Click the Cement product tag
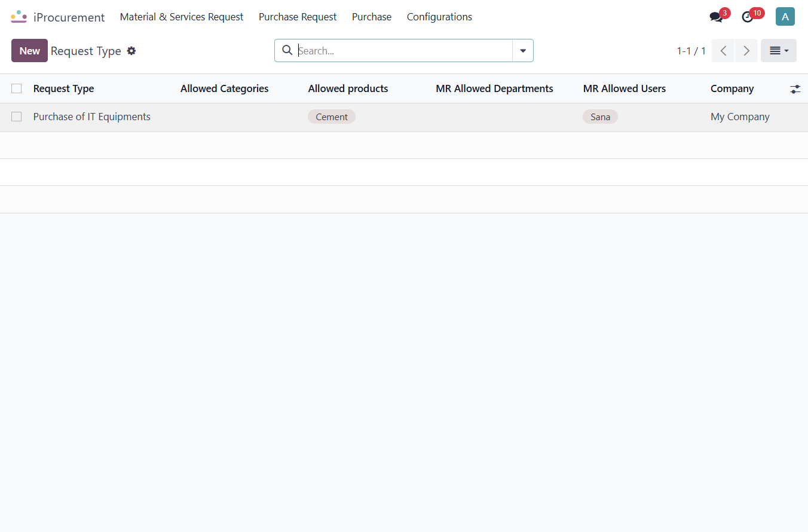Screen dimensions: 808x532 pyautogui.click(x=332, y=117)
